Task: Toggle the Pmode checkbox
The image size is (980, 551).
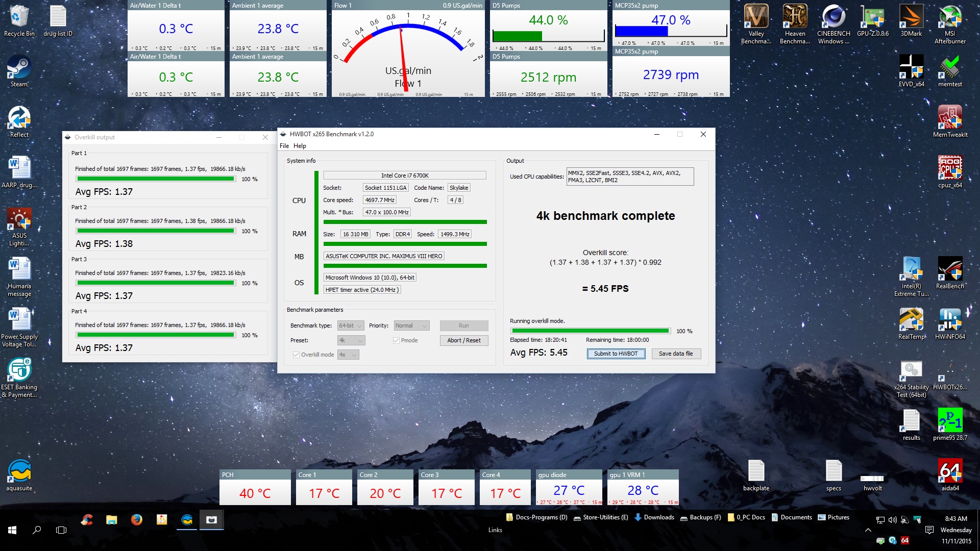Action: click(396, 340)
